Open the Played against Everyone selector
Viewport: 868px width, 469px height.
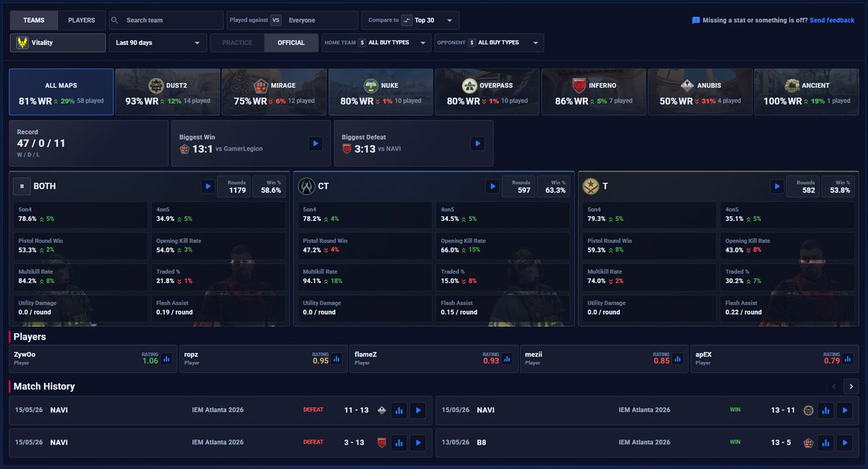click(x=292, y=20)
